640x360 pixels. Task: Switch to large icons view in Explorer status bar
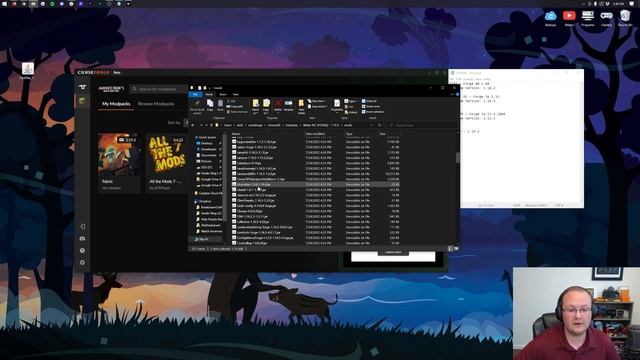point(456,248)
